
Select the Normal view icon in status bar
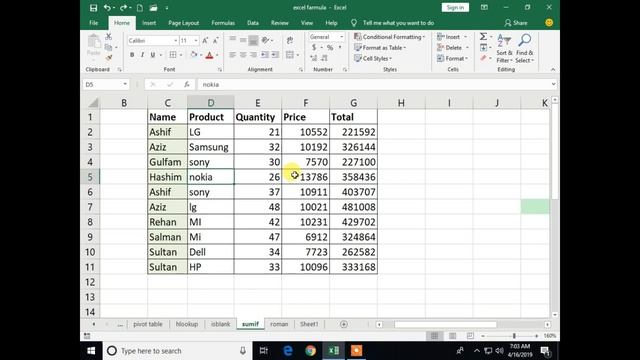434,336
